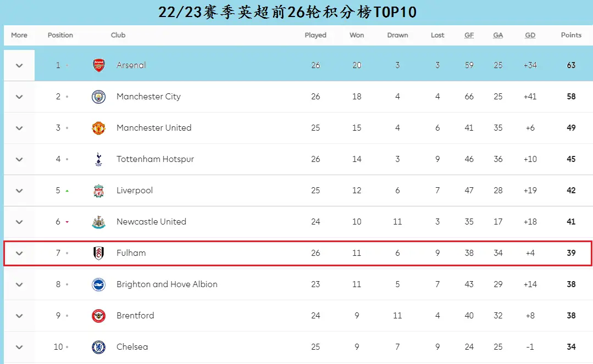Select the GD column header
The width and height of the screenshot is (593, 364).
(x=530, y=35)
